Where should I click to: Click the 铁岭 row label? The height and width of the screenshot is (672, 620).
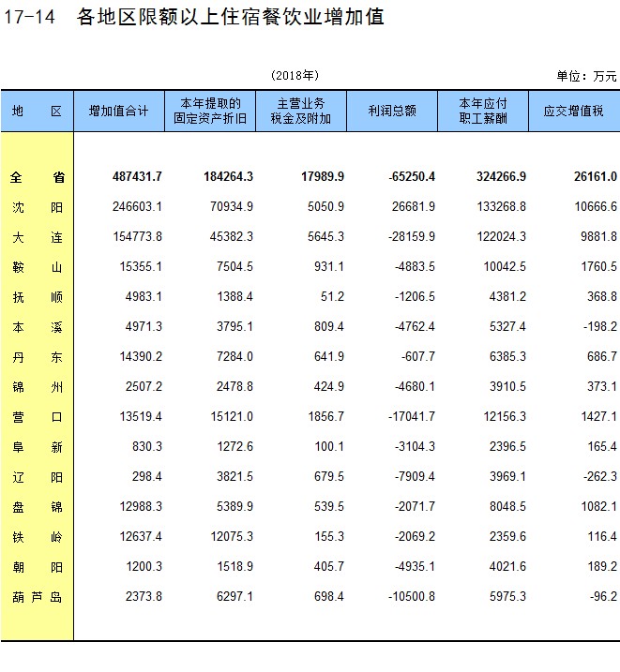[38, 537]
